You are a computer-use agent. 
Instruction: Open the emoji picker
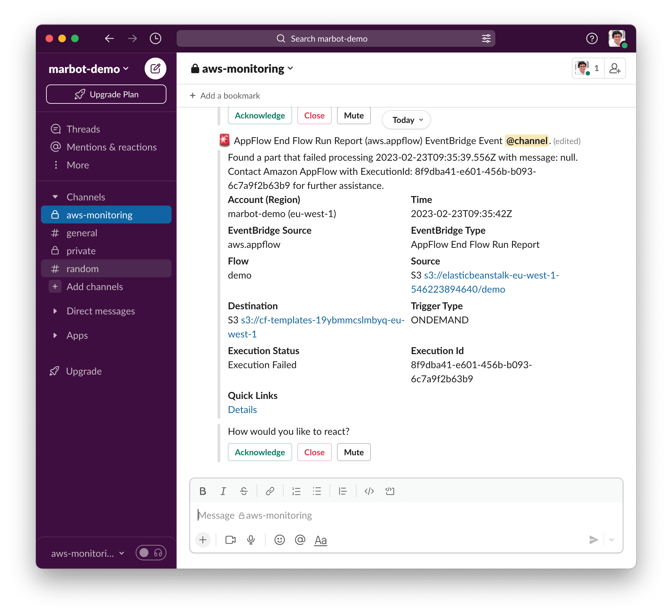point(279,540)
